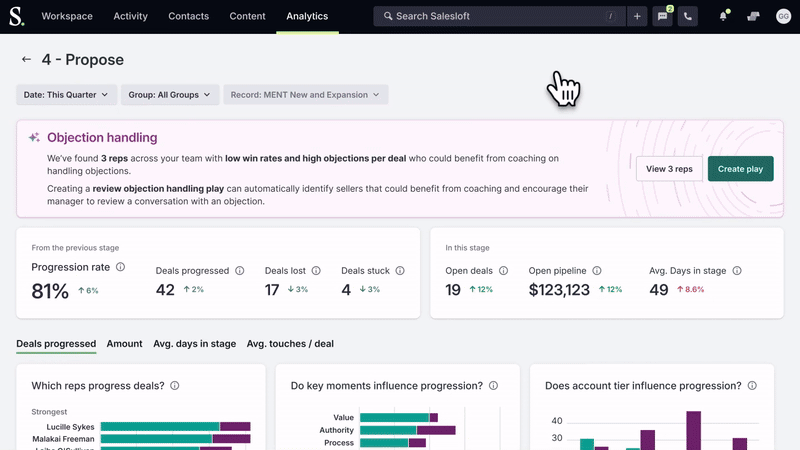Screen dimensions: 800x450
Task: Click the View 3 reps button
Action: [669, 169]
